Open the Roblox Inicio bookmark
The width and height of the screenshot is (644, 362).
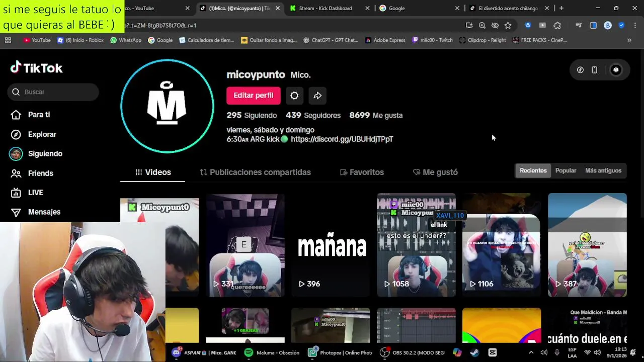pos(80,40)
